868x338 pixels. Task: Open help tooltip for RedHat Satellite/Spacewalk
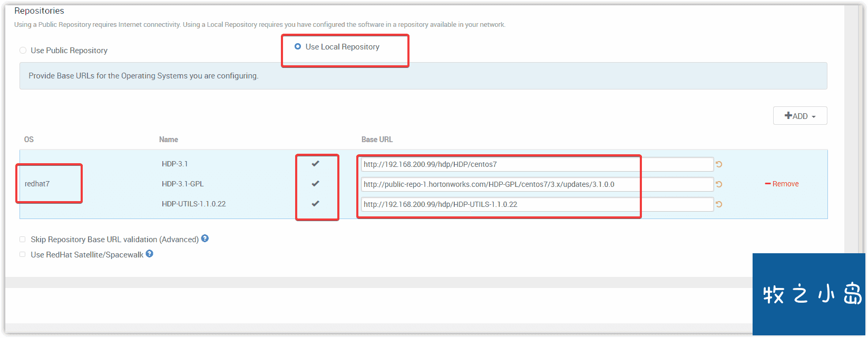click(x=150, y=254)
